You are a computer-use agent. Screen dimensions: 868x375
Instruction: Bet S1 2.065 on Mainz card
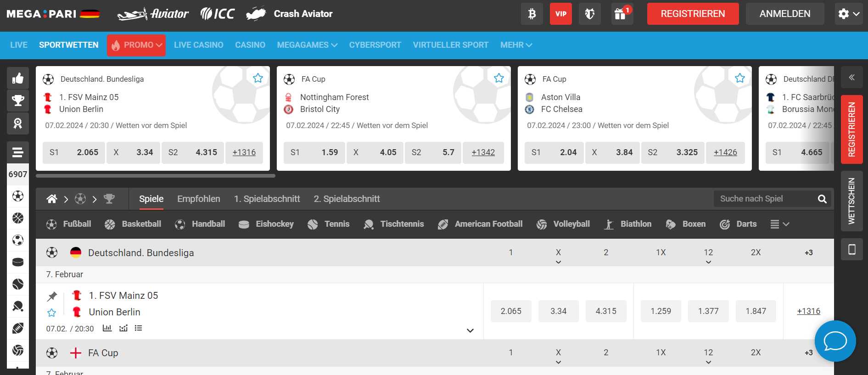coord(74,152)
